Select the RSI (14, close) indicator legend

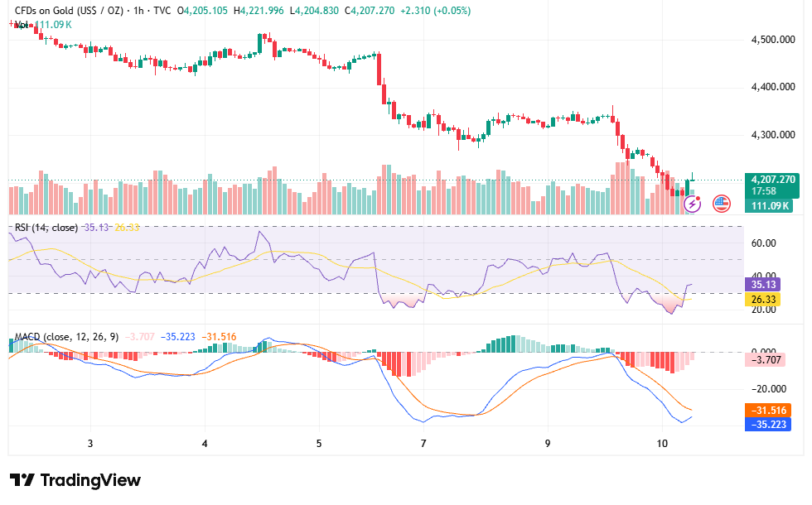point(46,227)
